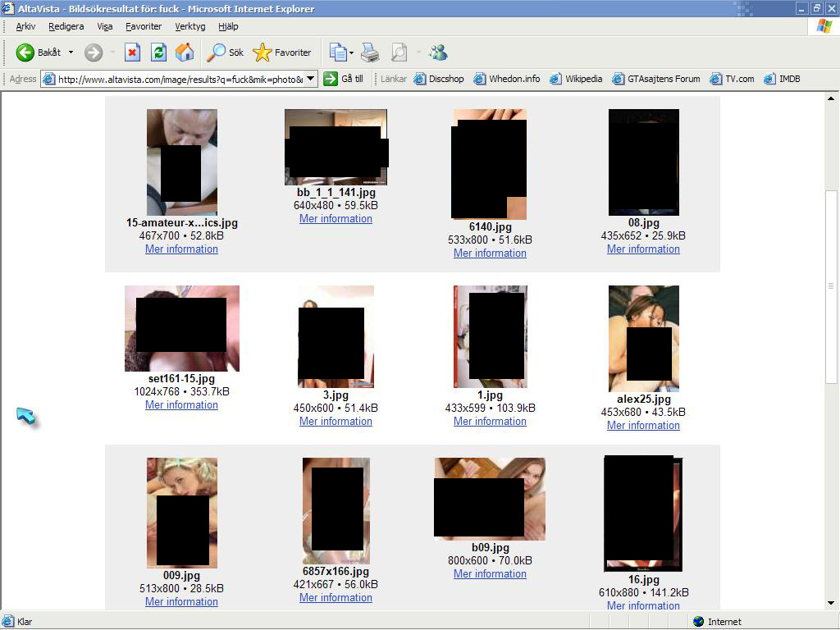Stop loading with the red X icon
This screenshot has width=840, height=630.
point(132,52)
